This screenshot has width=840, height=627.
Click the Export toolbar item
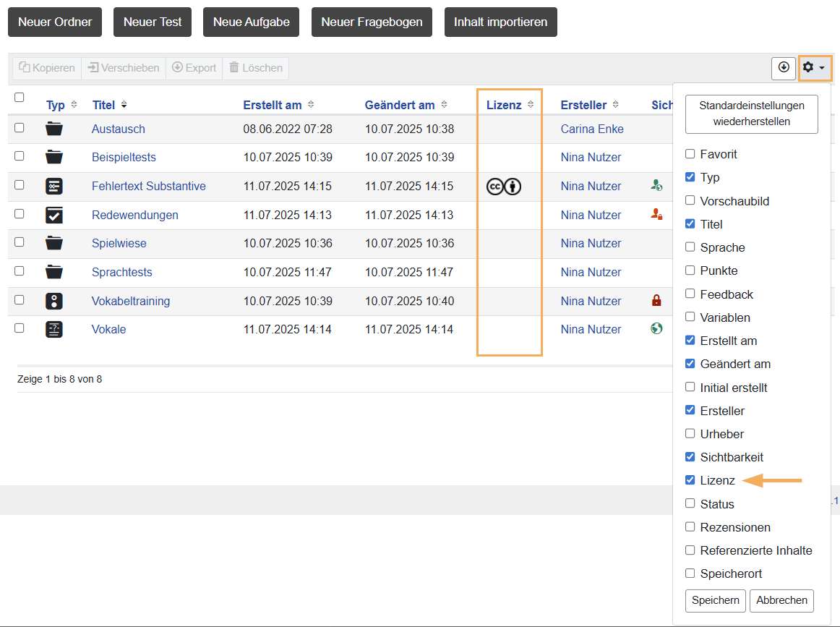click(194, 68)
